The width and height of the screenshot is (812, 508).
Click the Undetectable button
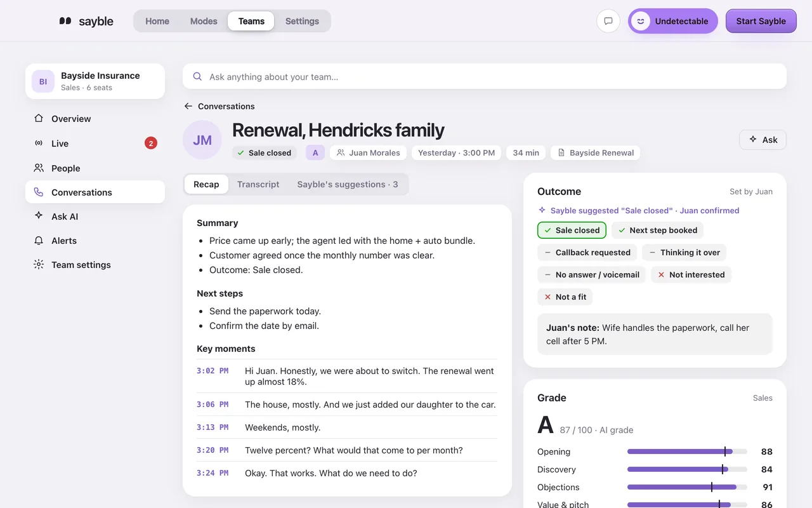[x=673, y=21]
